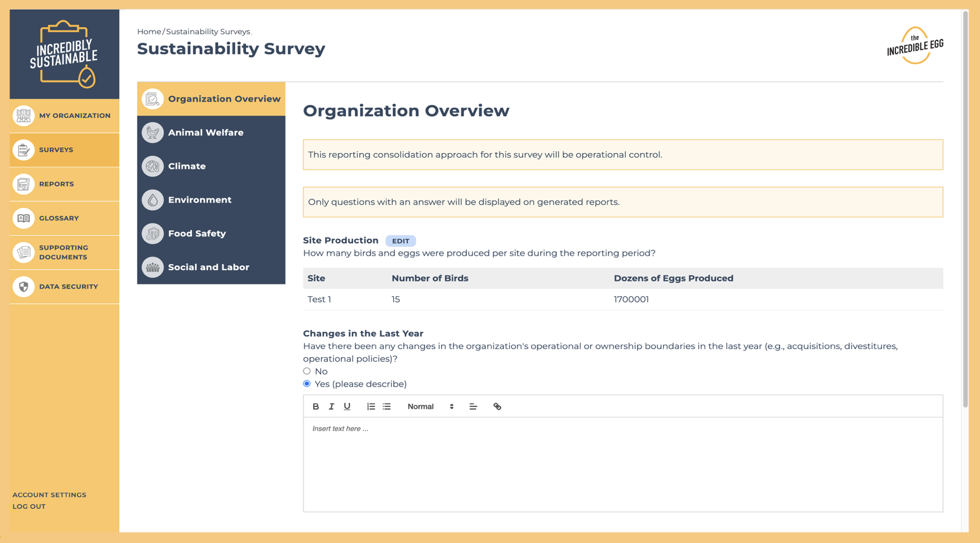
Task: Click the Site Production EDIT button
Action: pos(400,241)
